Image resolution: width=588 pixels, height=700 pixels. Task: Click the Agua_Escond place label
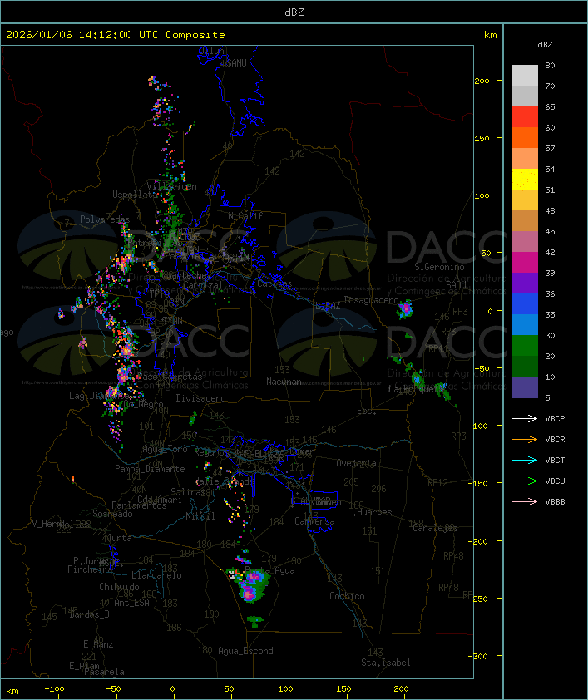click(x=245, y=651)
